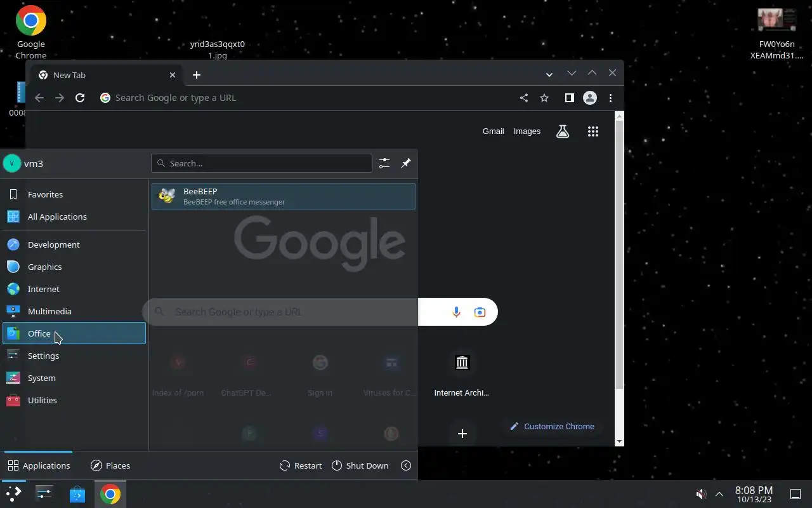Screen dimensions: 812x508
Task: Toggle Chrome side panel
Action: 570,98
